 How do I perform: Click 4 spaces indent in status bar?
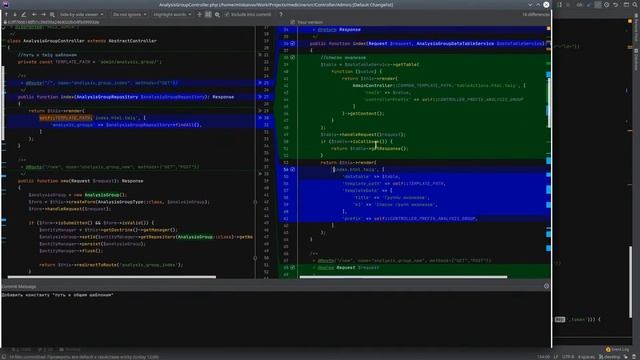pyautogui.click(x=586, y=357)
